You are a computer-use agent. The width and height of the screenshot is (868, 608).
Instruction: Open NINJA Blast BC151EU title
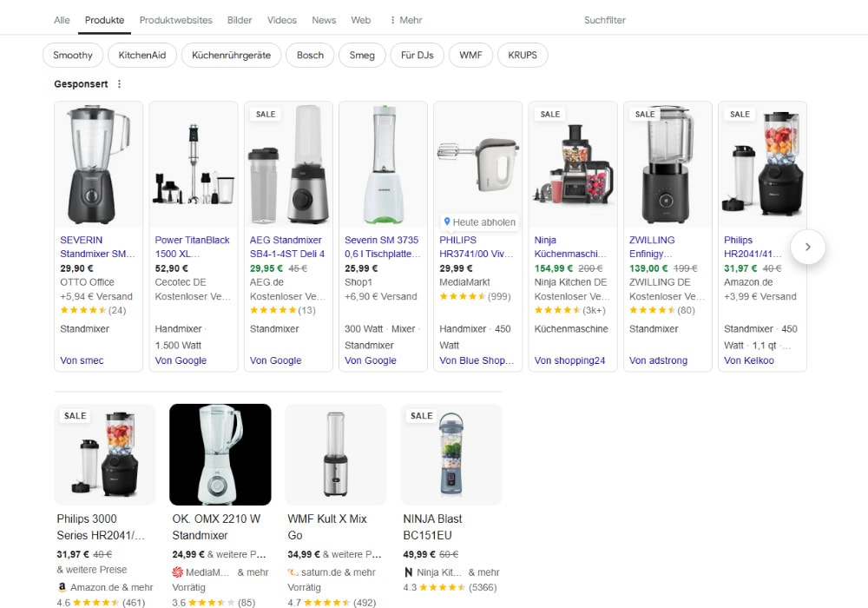[432, 527]
